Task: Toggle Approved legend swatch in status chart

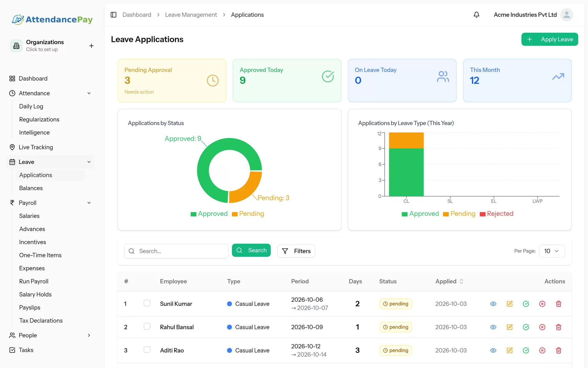Action: (x=193, y=214)
